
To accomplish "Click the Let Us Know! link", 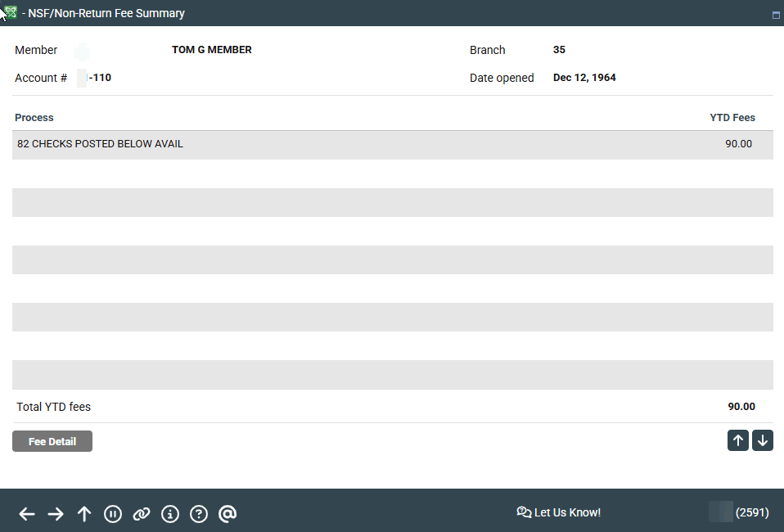I will [x=559, y=512].
